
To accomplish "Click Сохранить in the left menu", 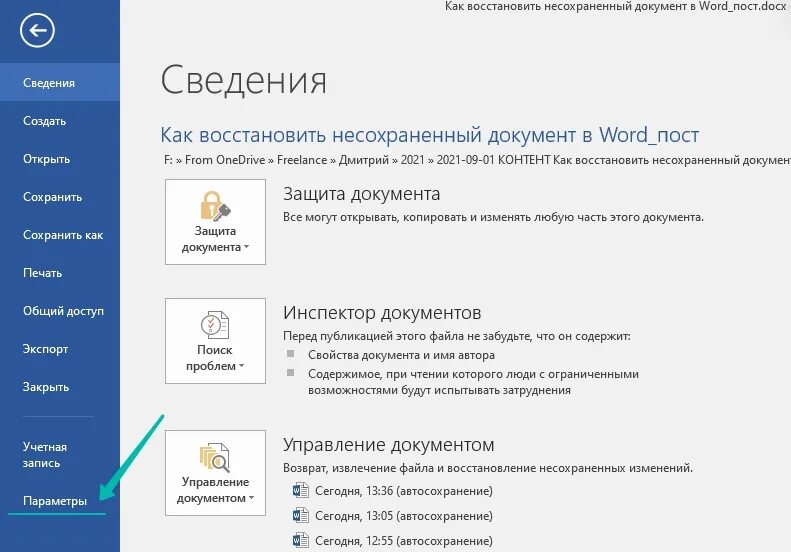I will (60, 197).
